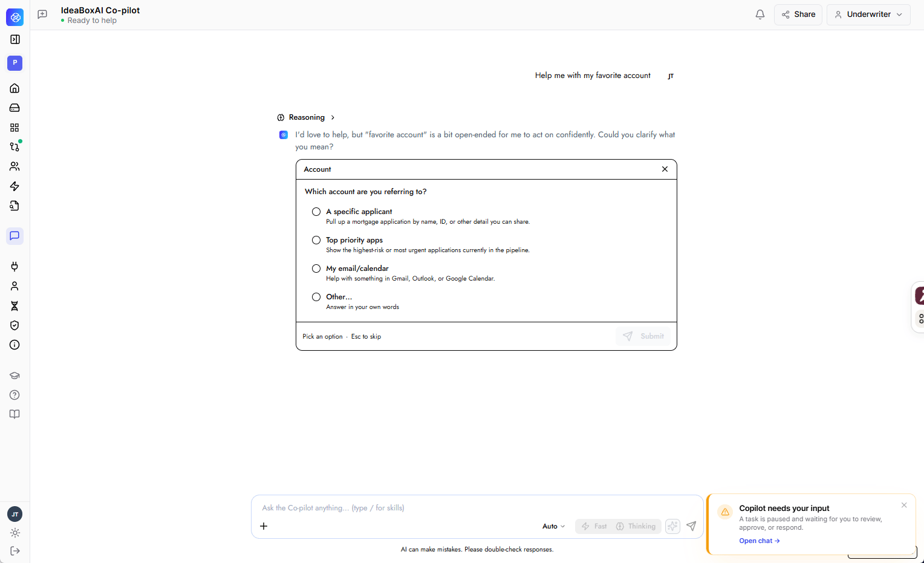924x563 pixels.
Task: Toggle the sidebar panel collapse icon
Action: (x=15, y=39)
